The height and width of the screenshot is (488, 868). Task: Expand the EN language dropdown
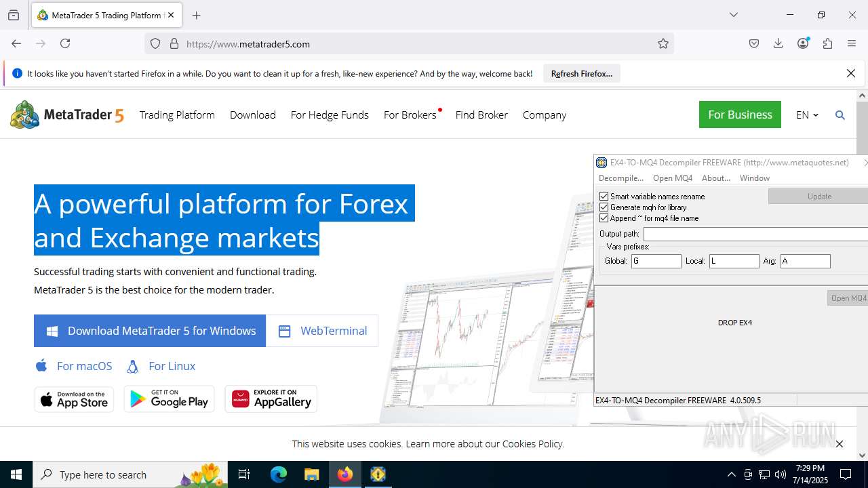(x=807, y=115)
